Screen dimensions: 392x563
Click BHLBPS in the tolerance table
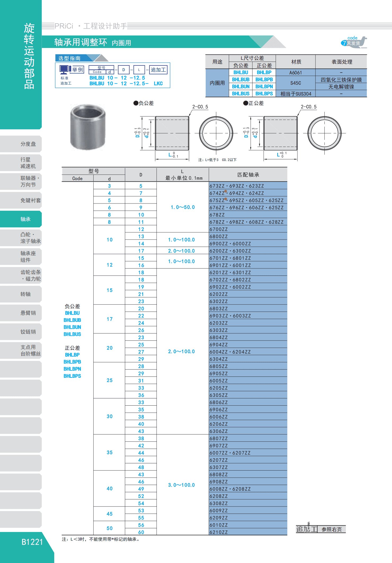point(264,94)
